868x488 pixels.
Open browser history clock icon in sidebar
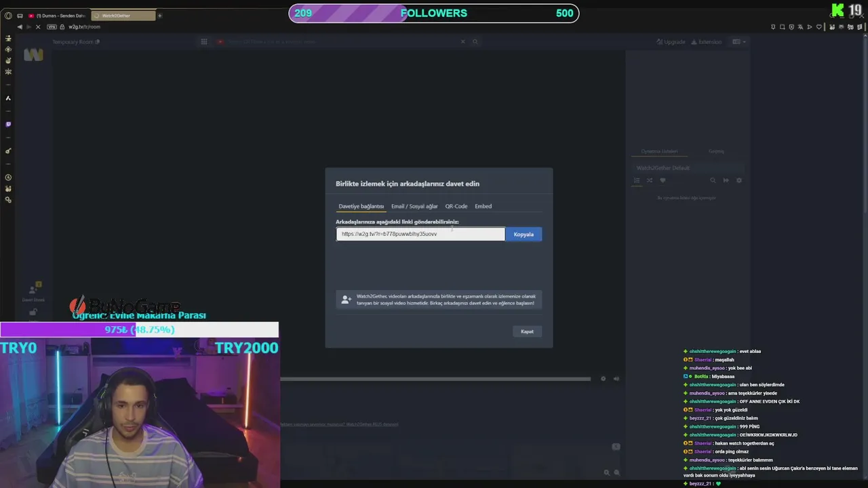[x=8, y=178]
